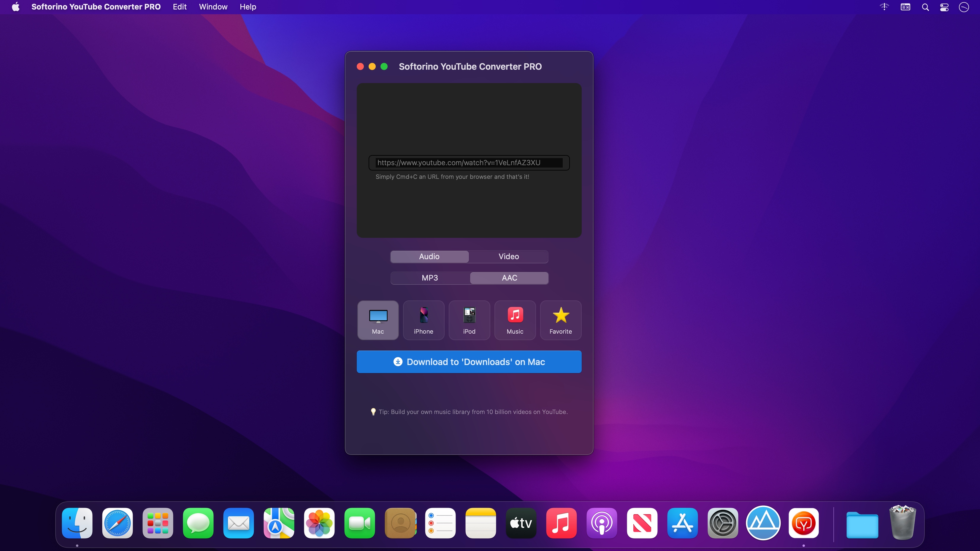Select Mac as download destination
Image resolution: width=980 pixels, height=551 pixels.
(378, 320)
